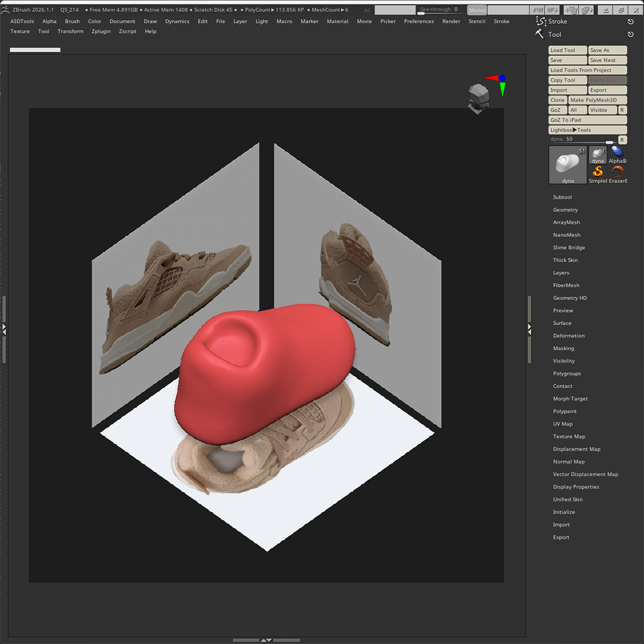Load the previous UI colors preset
The image size is (644, 644).
click(537, 10)
